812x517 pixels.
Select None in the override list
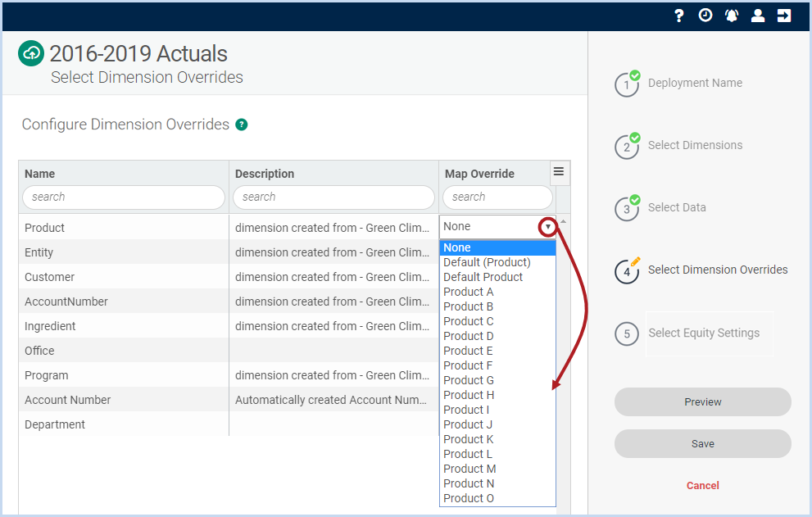tap(497, 247)
